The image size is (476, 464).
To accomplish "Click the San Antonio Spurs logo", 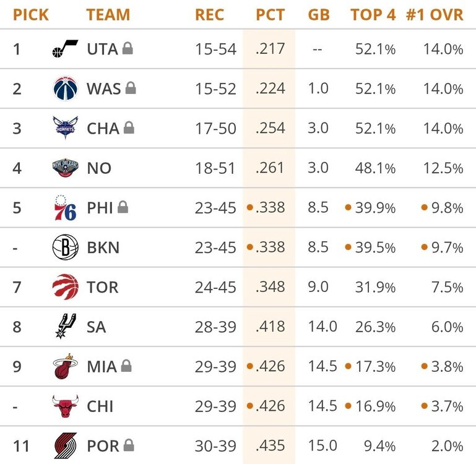I will tap(65, 327).
